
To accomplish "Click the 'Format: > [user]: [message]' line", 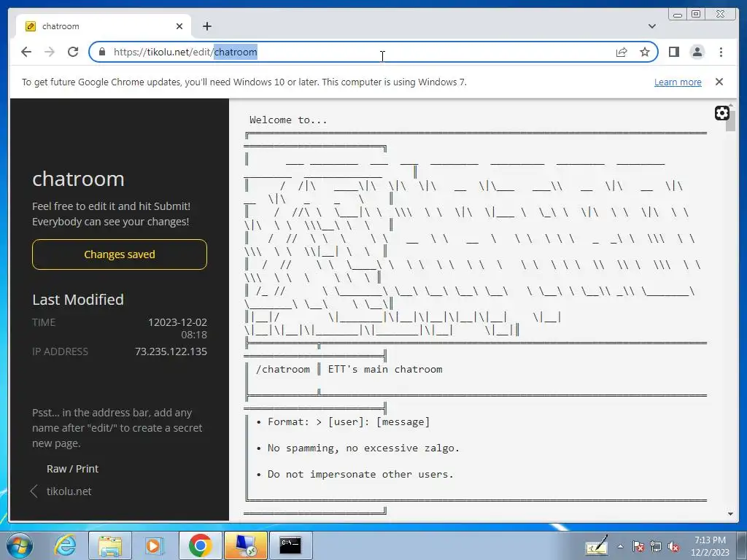I will [x=349, y=422].
